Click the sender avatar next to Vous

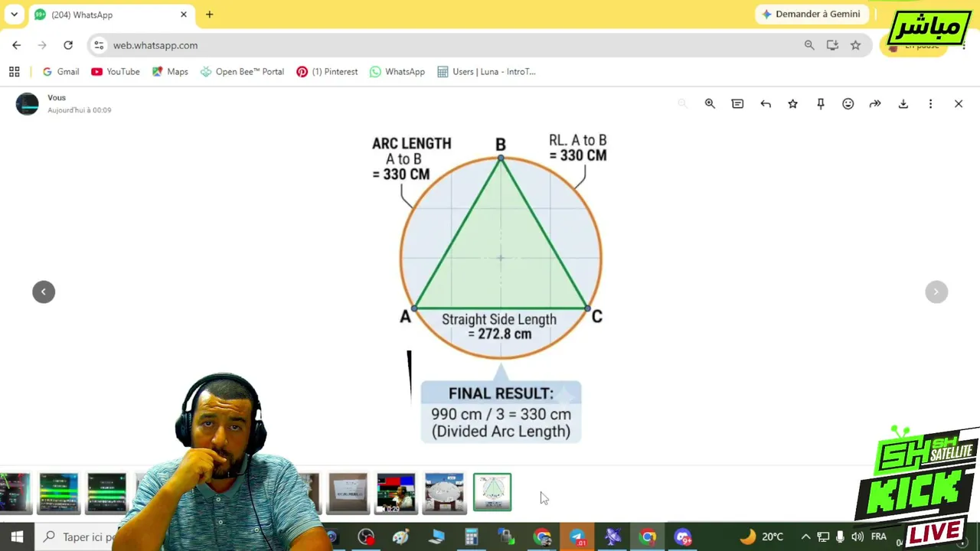click(28, 104)
